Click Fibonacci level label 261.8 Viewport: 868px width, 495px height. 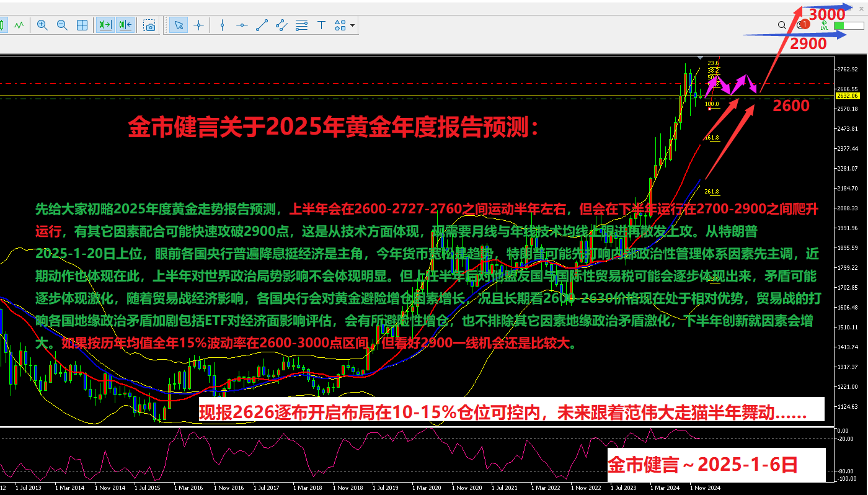(x=712, y=192)
